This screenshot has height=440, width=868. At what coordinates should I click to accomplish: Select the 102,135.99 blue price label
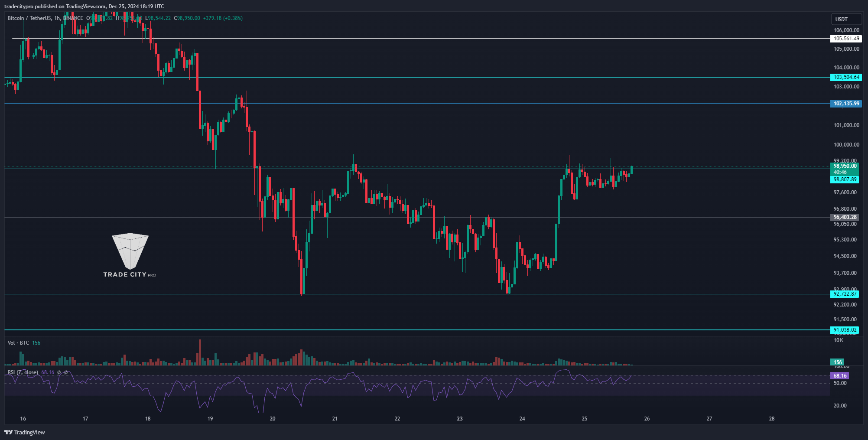846,104
